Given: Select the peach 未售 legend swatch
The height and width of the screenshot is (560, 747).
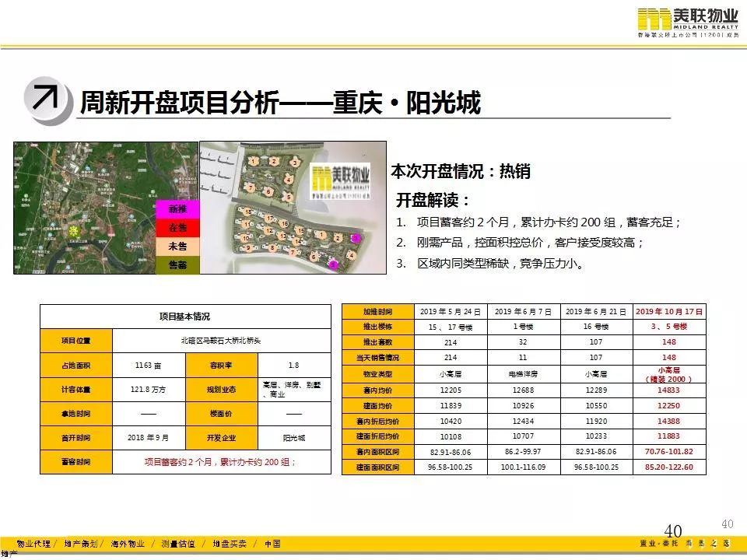Looking at the screenshot, I should (x=177, y=247).
